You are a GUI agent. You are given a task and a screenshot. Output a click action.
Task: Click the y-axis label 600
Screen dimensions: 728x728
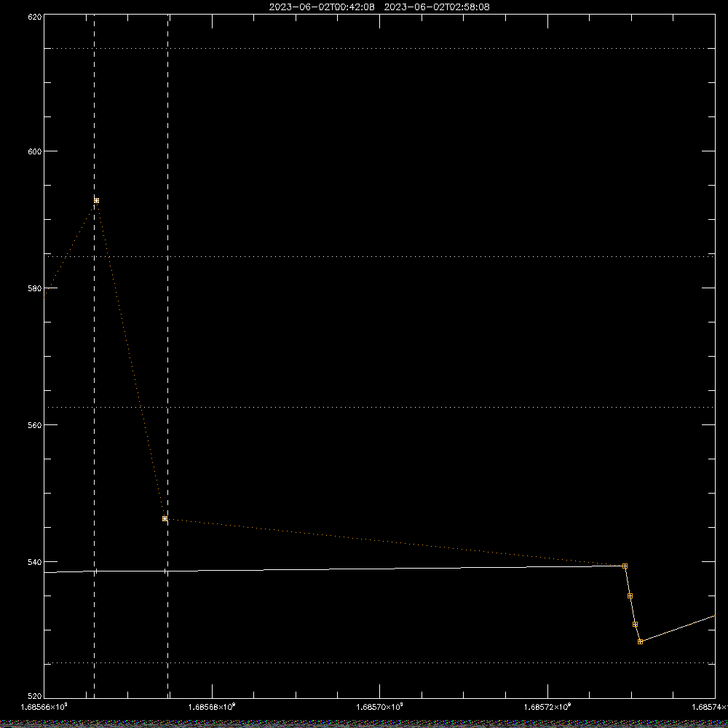click(x=35, y=151)
